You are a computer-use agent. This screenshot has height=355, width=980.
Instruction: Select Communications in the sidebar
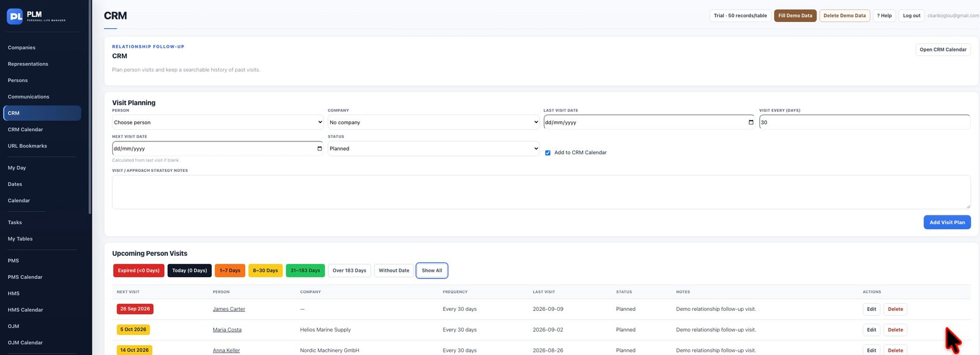pos(28,97)
